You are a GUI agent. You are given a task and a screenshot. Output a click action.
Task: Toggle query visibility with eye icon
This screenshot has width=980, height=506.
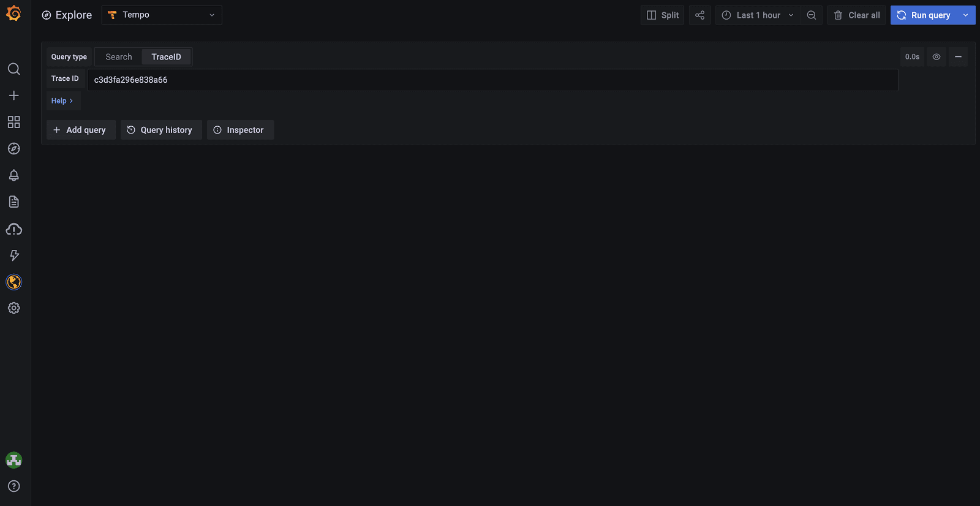[937, 57]
